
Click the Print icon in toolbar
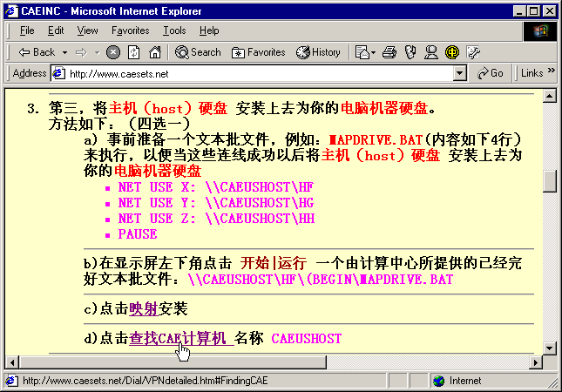coord(390,52)
